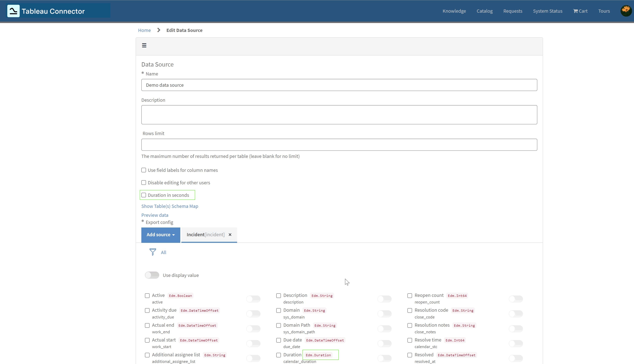The width and height of the screenshot is (634, 364).
Task: Click the Show Table(s) Schema Map link
Action: tap(170, 206)
